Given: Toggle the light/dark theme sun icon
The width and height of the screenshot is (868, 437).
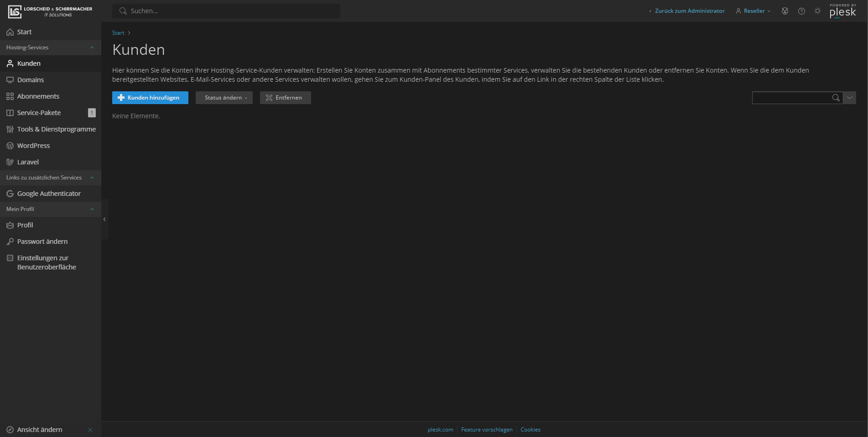Looking at the screenshot, I should 817,11.
